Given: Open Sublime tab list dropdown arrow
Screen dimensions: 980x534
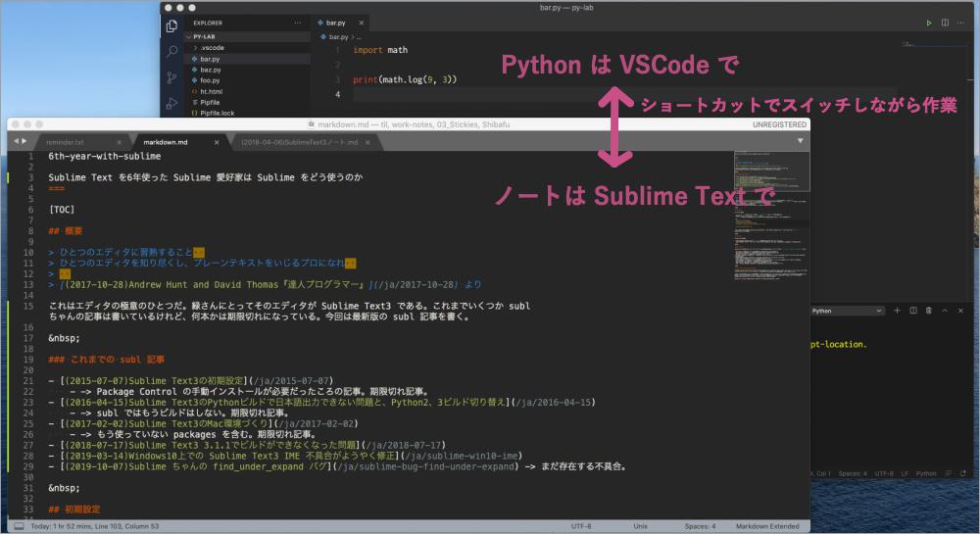Looking at the screenshot, I should point(800,141).
